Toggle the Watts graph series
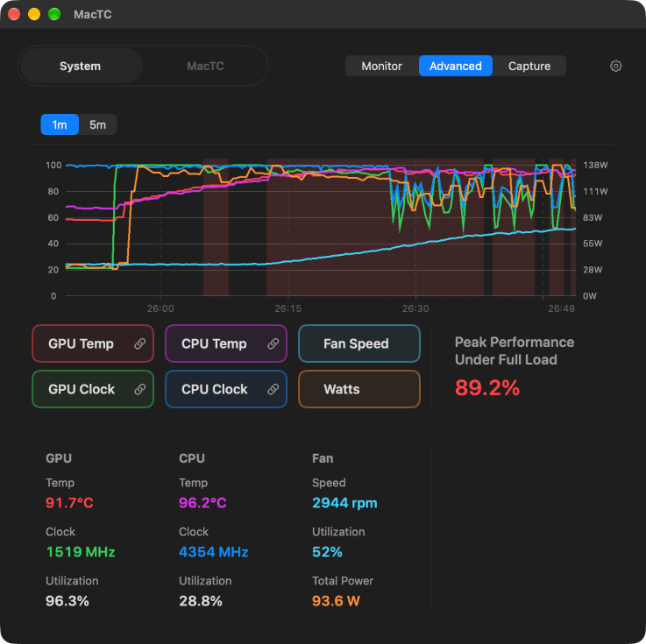Image resolution: width=646 pixels, height=644 pixels. [358, 389]
